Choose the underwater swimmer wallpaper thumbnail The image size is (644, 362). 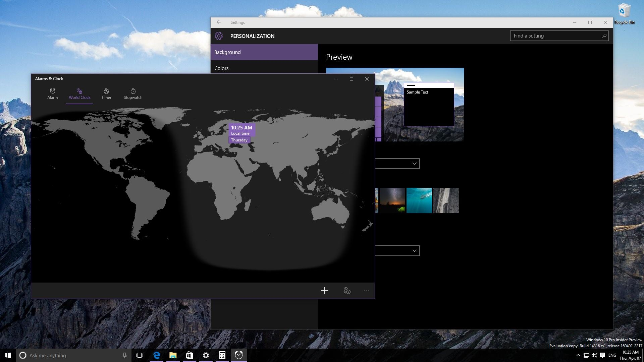pos(419,200)
